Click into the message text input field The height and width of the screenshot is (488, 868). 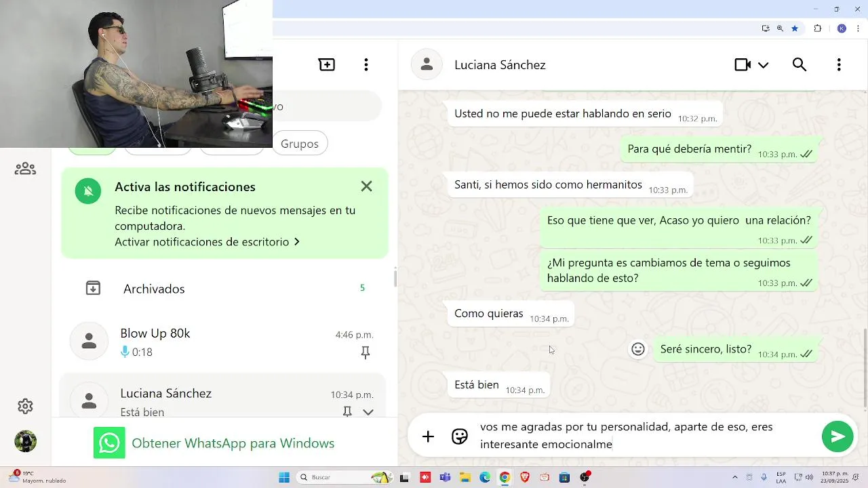(644, 436)
